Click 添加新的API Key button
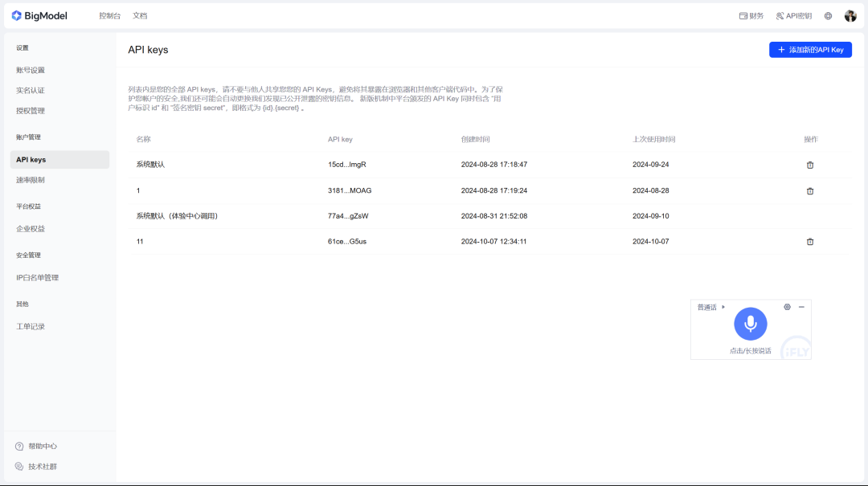Image resolution: width=868 pixels, height=486 pixels. (810, 50)
